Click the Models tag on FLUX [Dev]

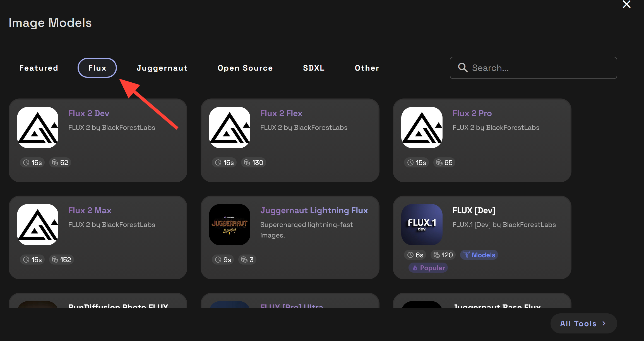click(x=479, y=255)
